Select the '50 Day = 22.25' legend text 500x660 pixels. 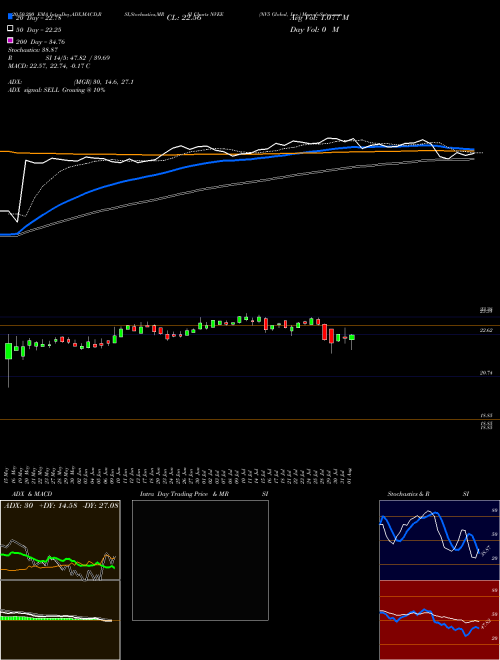[x=39, y=30]
